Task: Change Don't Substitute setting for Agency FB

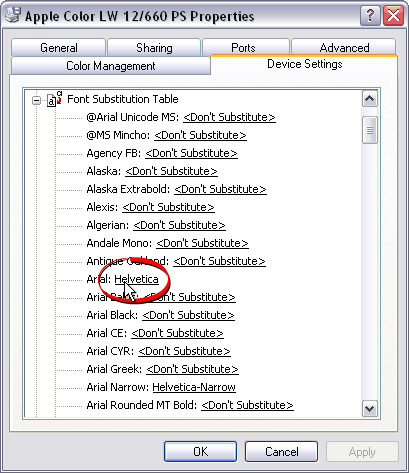Action: pyautogui.click(x=191, y=153)
